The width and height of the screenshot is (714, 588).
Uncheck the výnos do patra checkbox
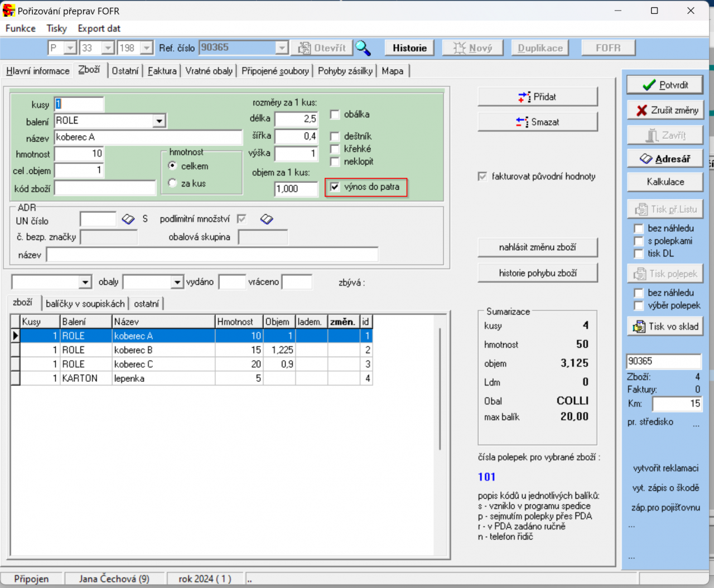click(335, 187)
